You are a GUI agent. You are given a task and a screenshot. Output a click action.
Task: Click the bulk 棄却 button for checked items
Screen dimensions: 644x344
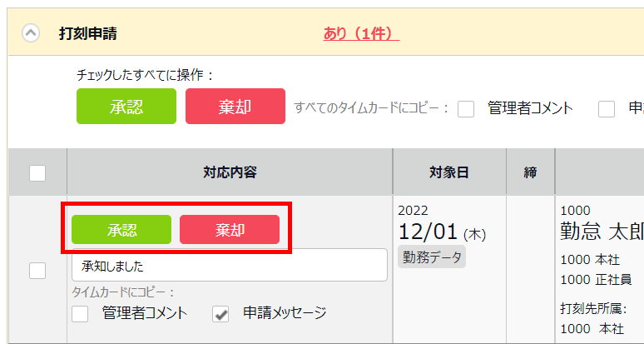click(x=235, y=107)
